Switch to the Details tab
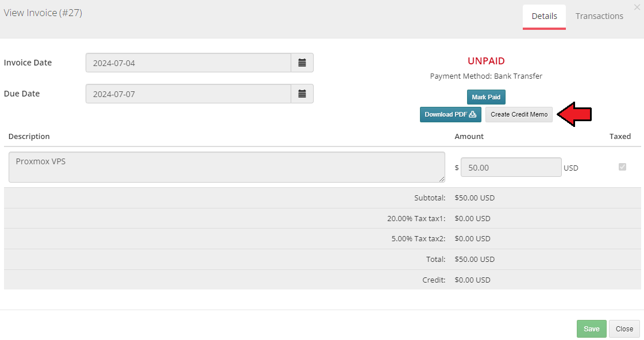 coord(544,16)
